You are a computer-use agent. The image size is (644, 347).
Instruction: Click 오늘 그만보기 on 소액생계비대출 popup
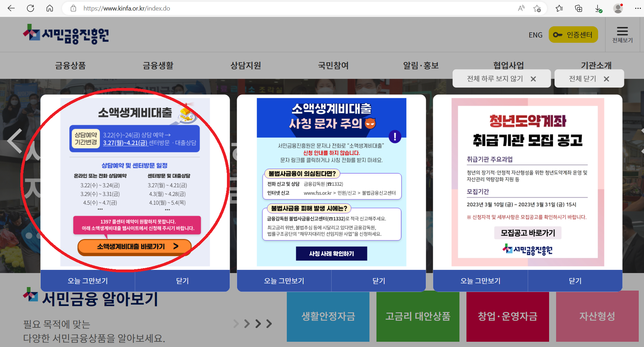88,281
